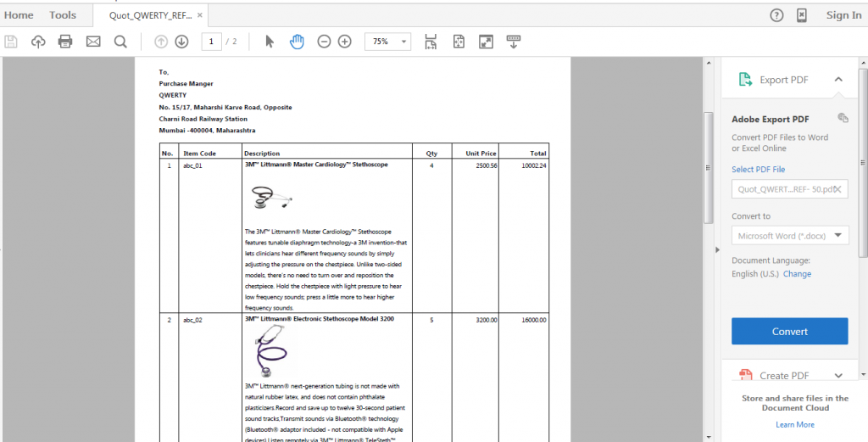Click the Item Code column header
Image resolution: width=868 pixels, height=442 pixels.
[200, 154]
